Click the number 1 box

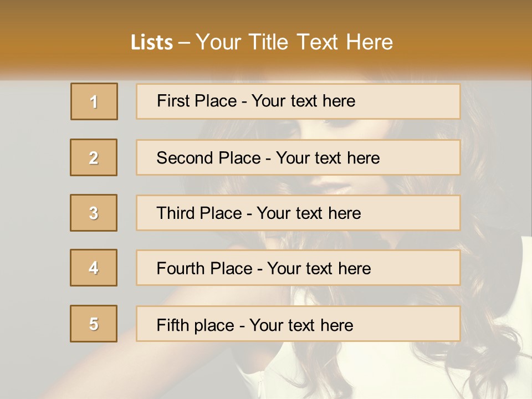tap(94, 101)
